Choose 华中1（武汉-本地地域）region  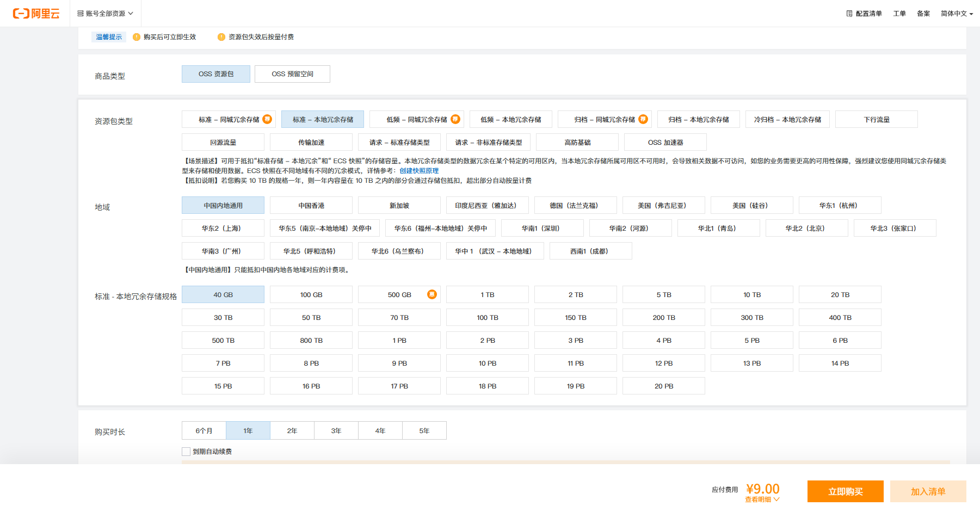click(495, 251)
